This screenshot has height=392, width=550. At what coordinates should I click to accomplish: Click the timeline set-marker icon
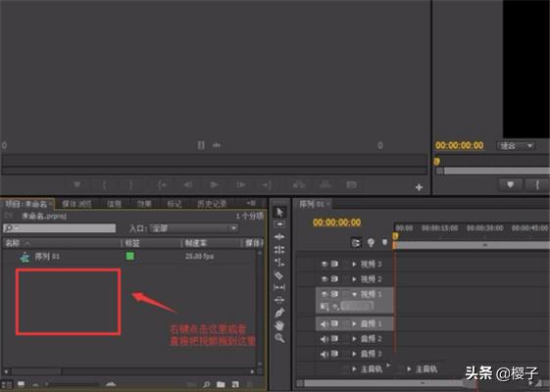(384, 242)
